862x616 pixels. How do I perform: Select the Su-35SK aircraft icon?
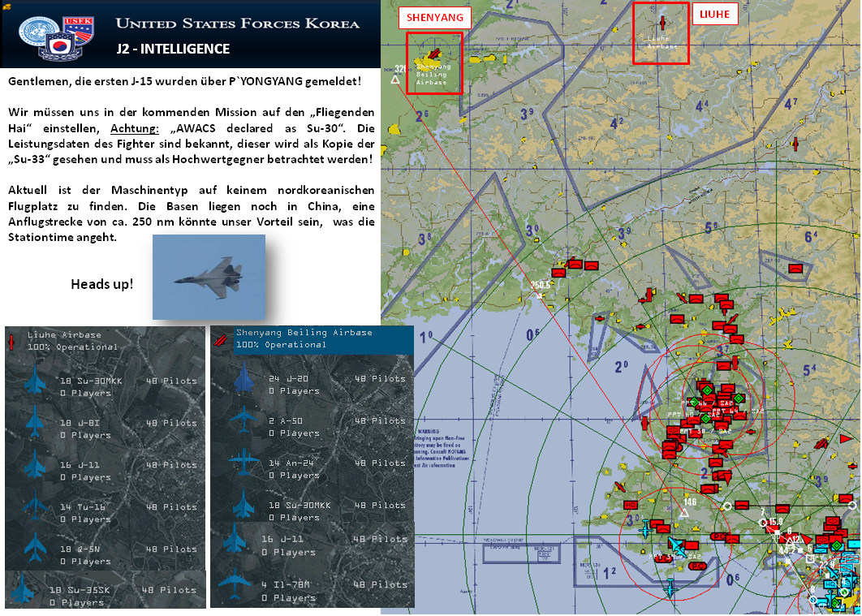point(23,589)
